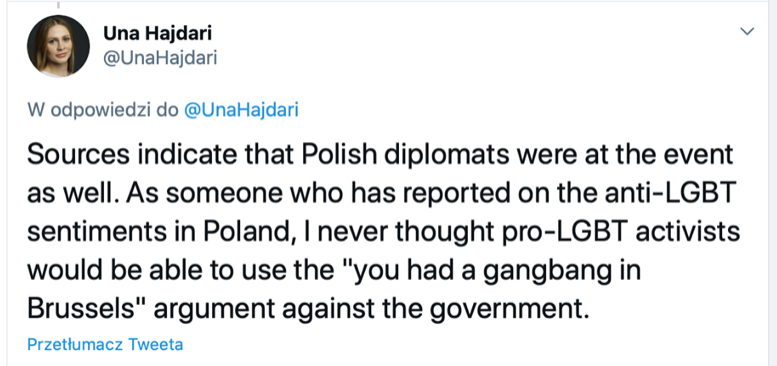Screen dimensions: 777x366
Task: Click the Przetłumacz Tweeta translate link
Action: (x=105, y=344)
